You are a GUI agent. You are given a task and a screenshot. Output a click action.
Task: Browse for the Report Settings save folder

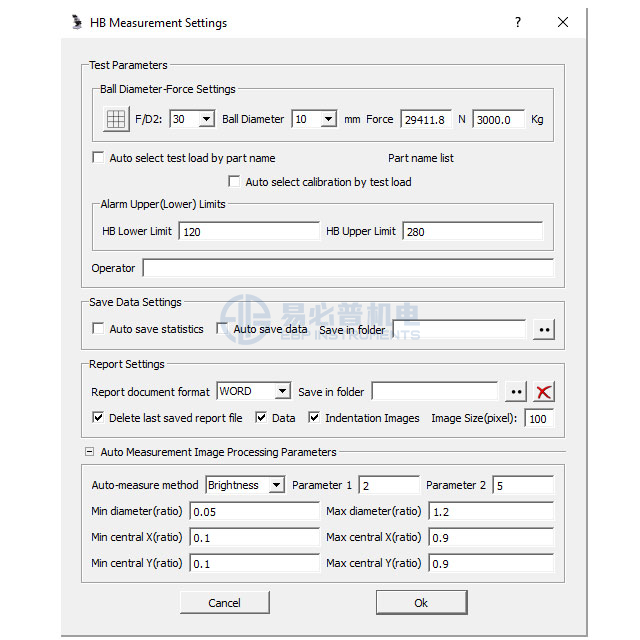click(516, 392)
